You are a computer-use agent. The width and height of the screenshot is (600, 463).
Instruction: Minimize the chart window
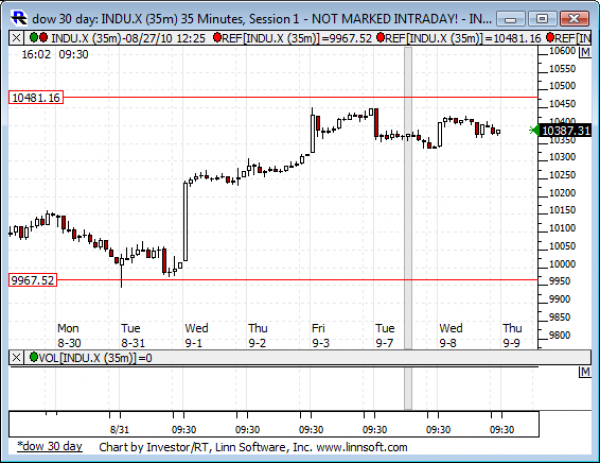click(x=511, y=18)
